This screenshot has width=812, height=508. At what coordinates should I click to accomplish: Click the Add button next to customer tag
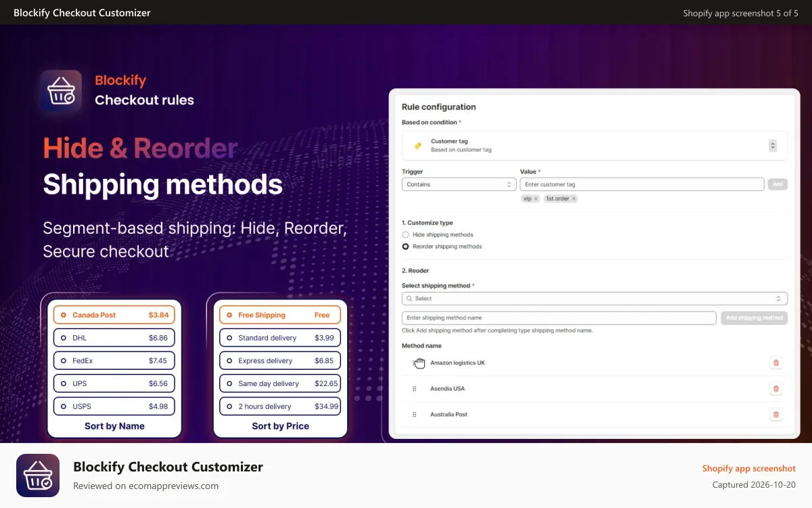coord(777,184)
